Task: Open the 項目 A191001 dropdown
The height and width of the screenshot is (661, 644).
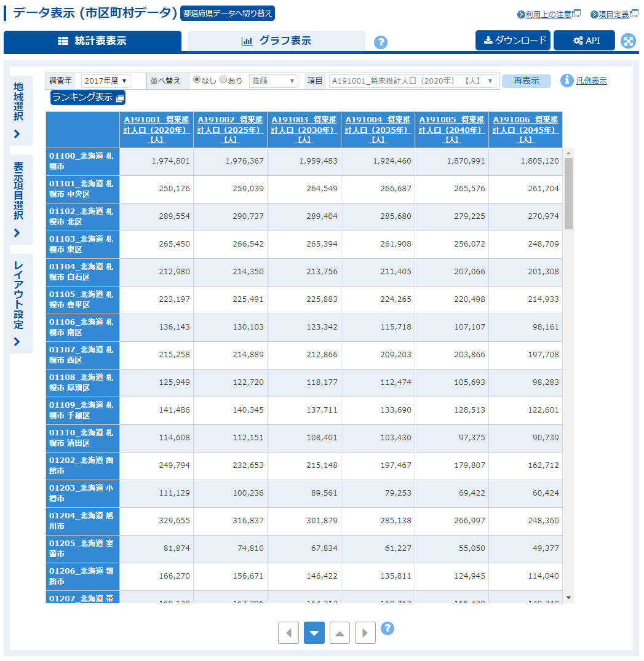Action: point(413,81)
